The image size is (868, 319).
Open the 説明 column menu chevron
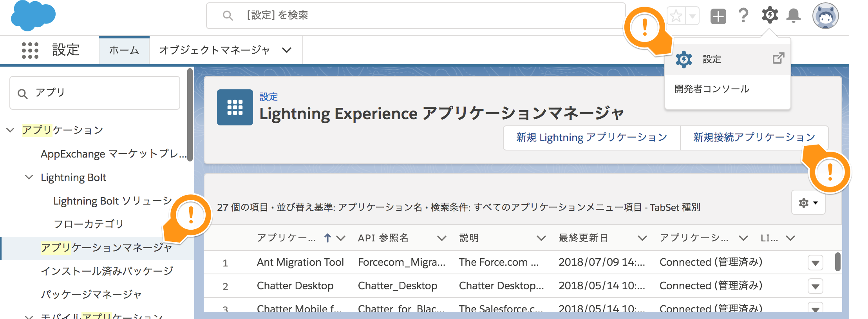[541, 238]
